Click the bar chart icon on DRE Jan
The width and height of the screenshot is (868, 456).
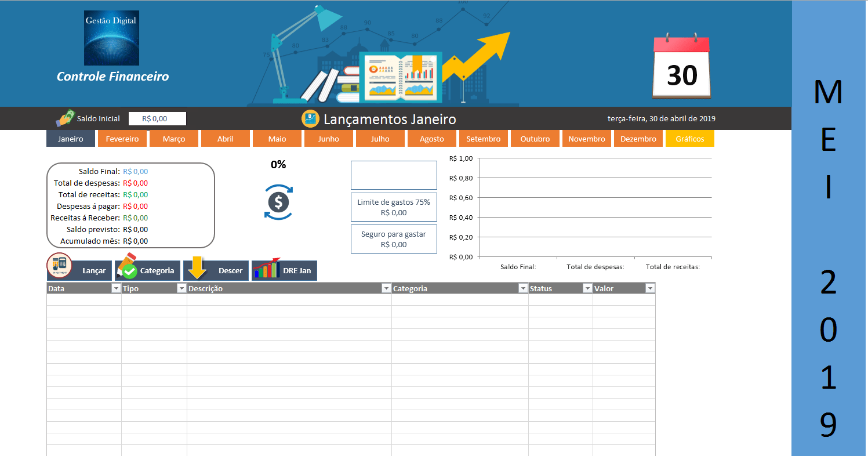(x=266, y=270)
